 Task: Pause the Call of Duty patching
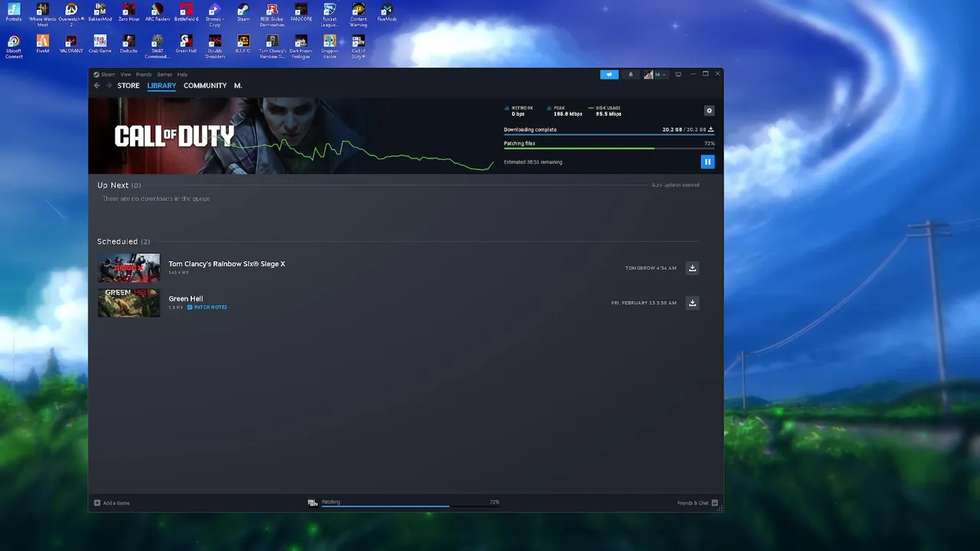coord(707,161)
